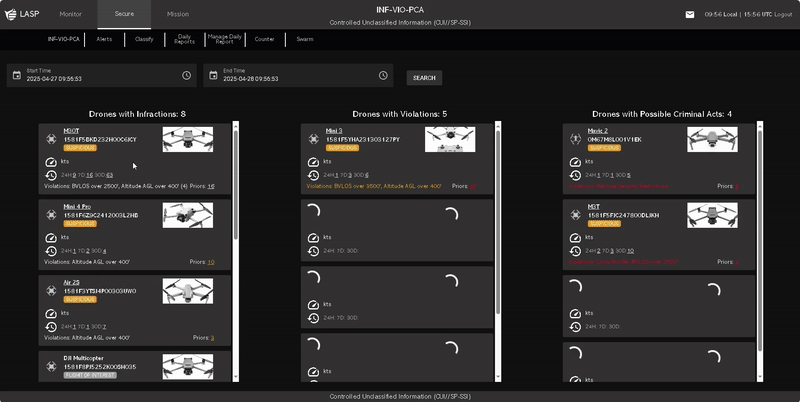
Task: Click speed gauge icon on M30T card
Action: click(x=51, y=162)
